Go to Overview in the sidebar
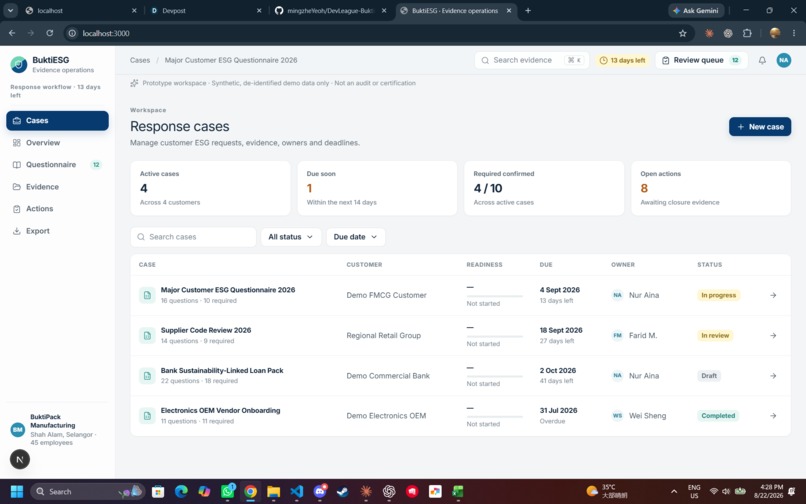Screen dimensions: 806x504 [57, 142]
